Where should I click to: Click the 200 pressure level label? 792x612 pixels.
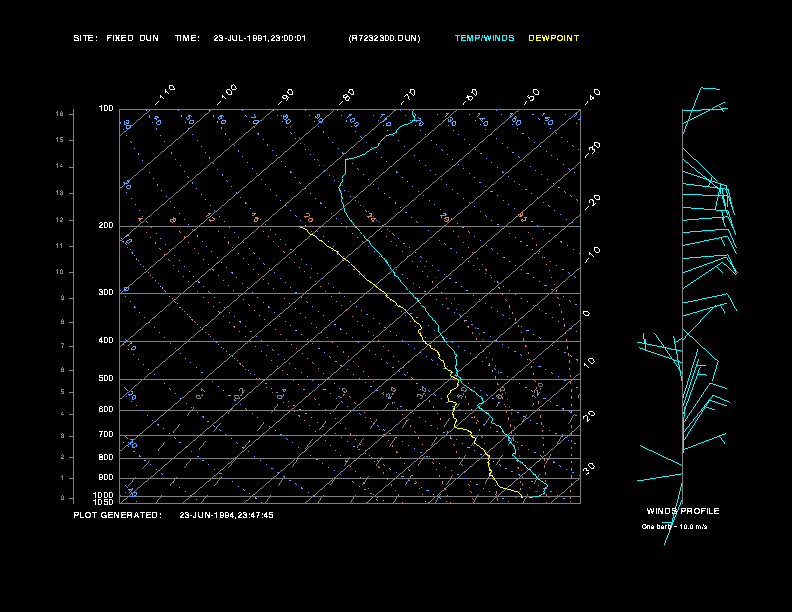tap(106, 226)
